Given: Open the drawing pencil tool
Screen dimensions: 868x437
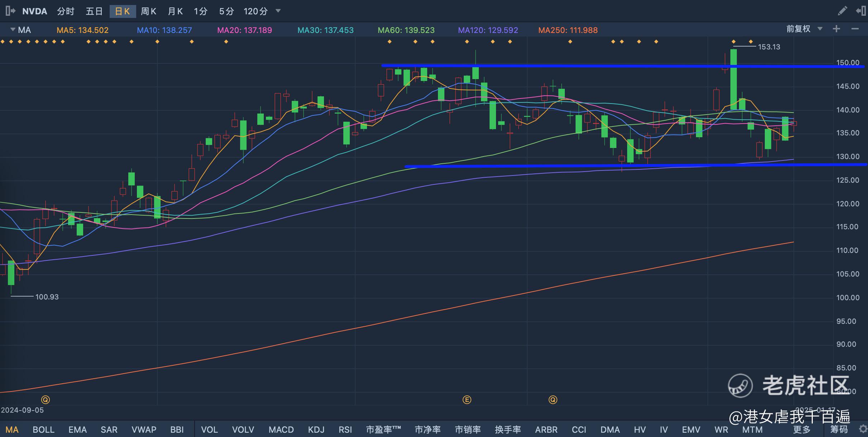Looking at the screenshot, I should 842,11.
